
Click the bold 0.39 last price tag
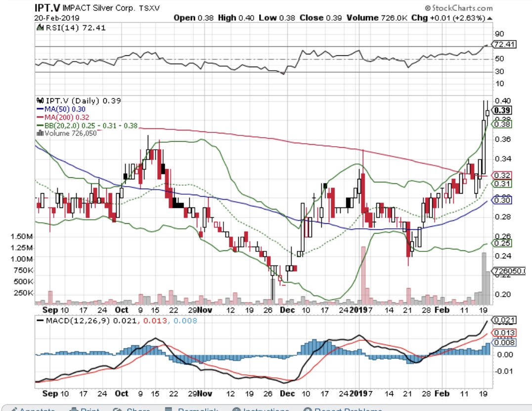(502, 110)
